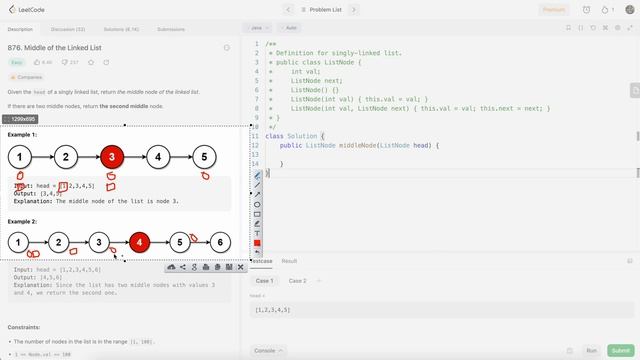Add a new testcase with plus

[x=319, y=281]
